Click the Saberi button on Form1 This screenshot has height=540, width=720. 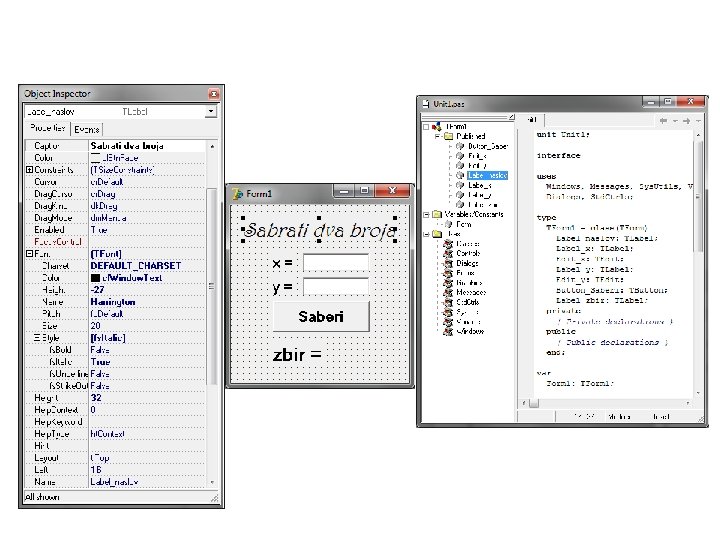pyautogui.click(x=321, y=316)
